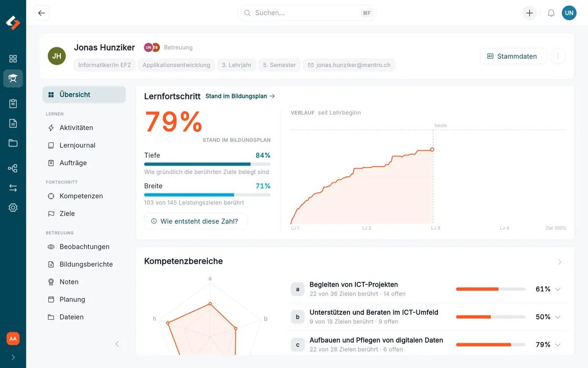Open Bildungsberichte in the side menu

point(84,264)
